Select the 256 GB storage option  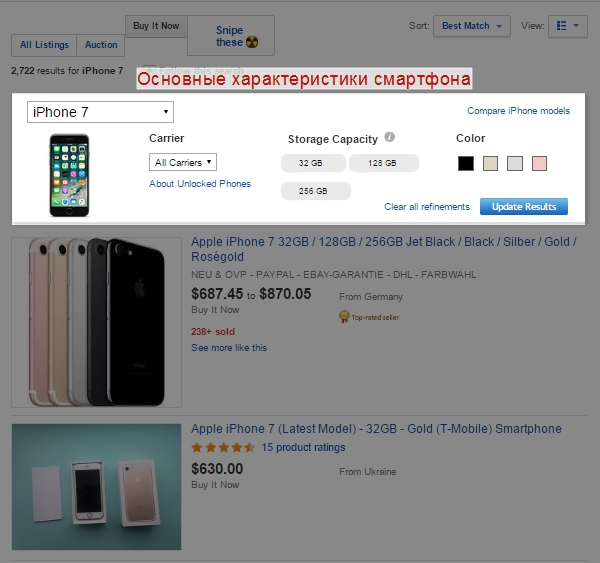coord(315,191)
